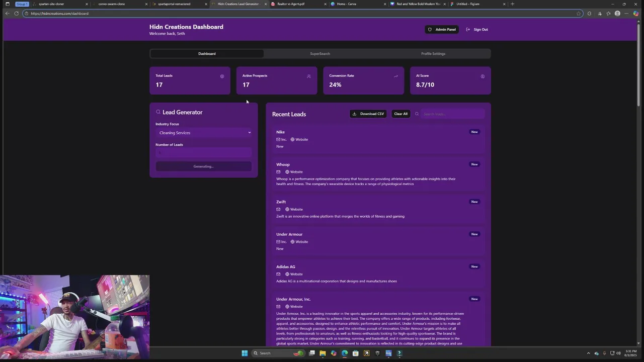Click Zwift lead's mail icon
The width and height of the screenshot is (644, 362).
[278, 209]
